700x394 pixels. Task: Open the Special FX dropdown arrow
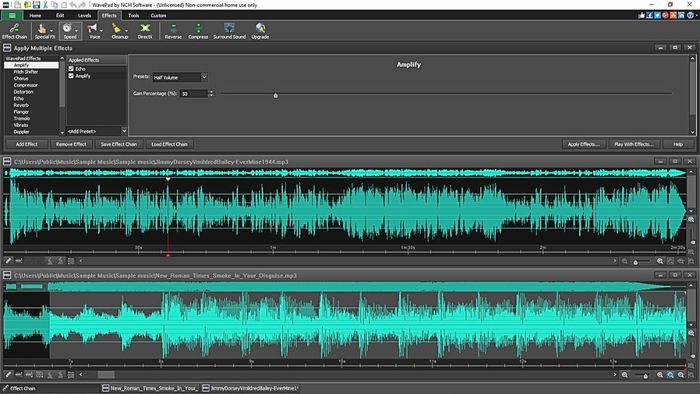coord(51,31)
